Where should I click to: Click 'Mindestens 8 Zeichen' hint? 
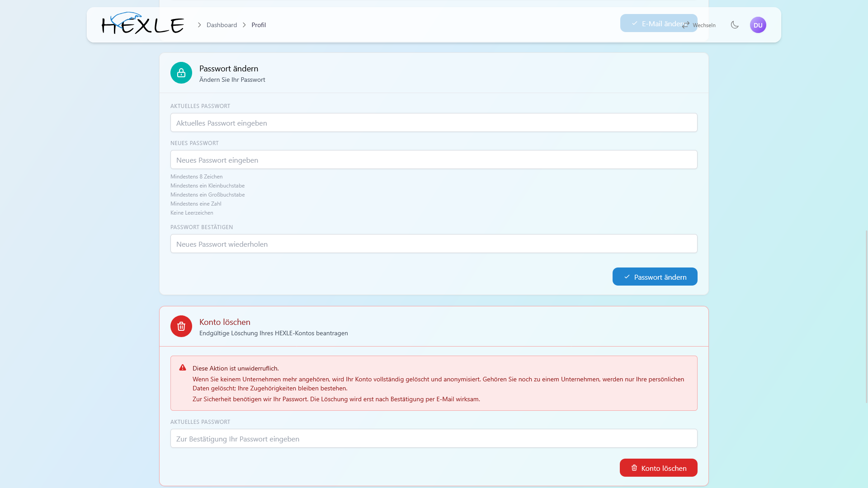[197, 176]
